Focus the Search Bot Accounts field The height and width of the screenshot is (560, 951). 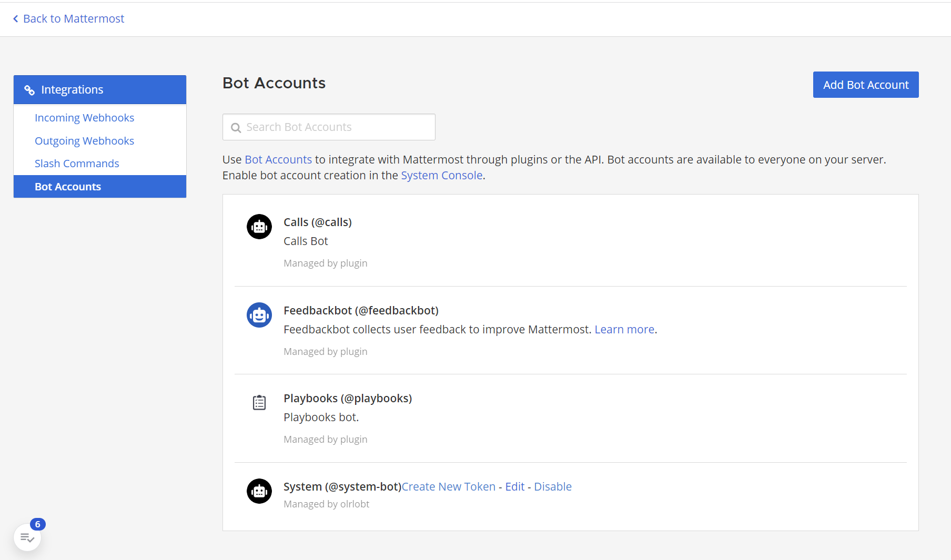coord(329,127)
